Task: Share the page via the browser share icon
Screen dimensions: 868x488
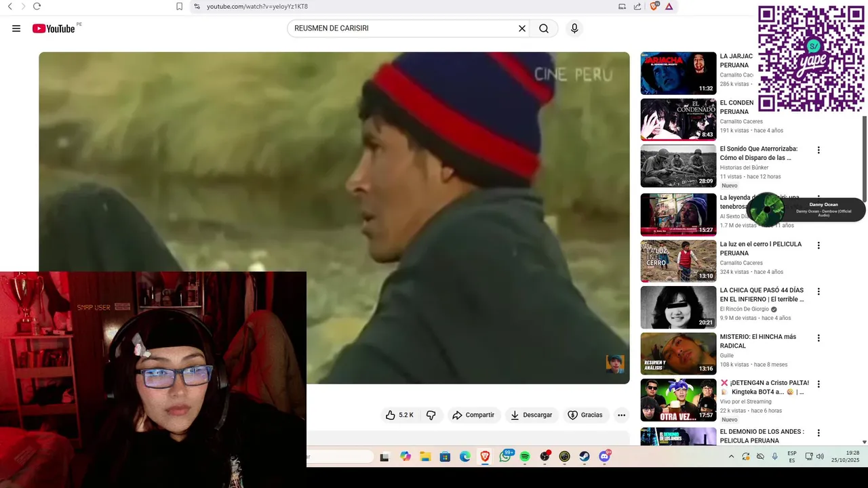Action: pos(637,6)
